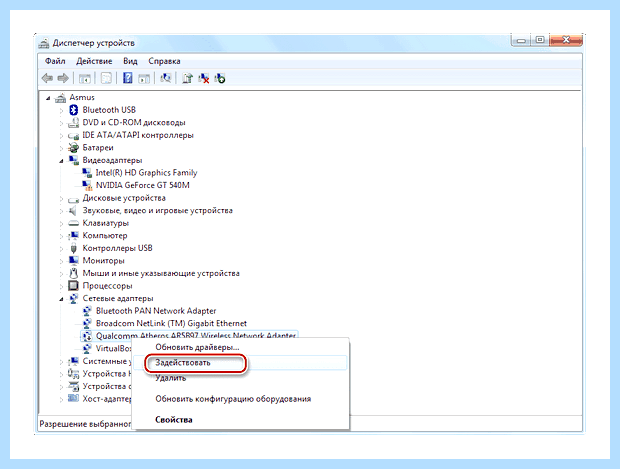This screenshot has width=620, height=469.
Task: Click the Батареи battery icon
Action: point(74,148)
